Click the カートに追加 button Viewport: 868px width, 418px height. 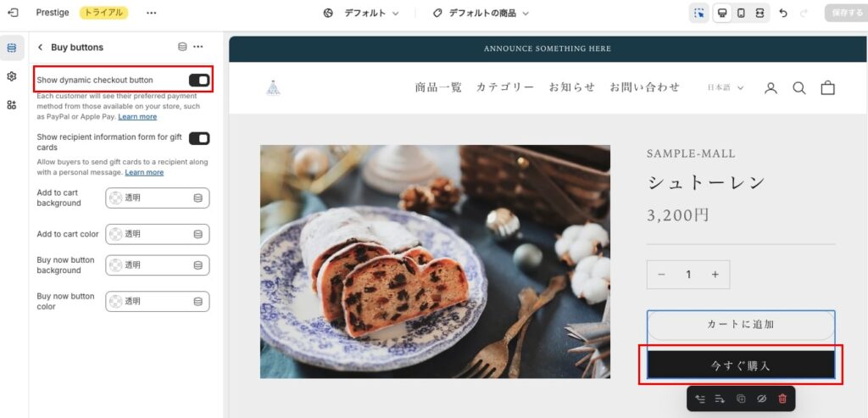click(741, 325)
